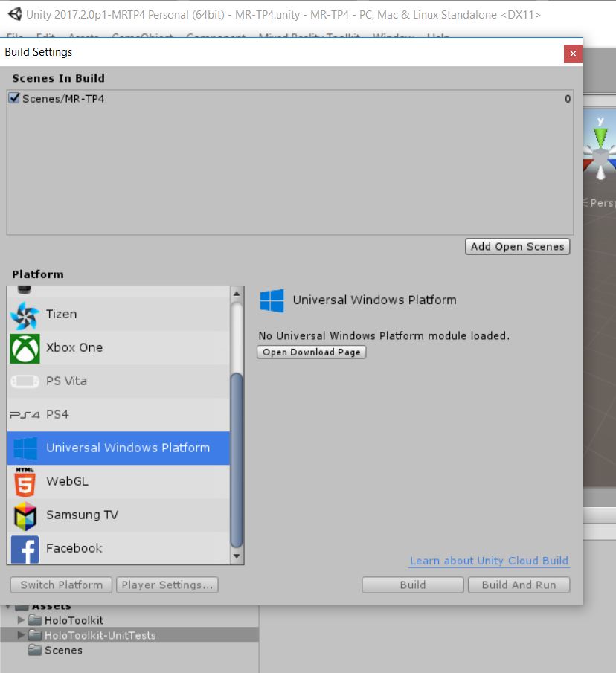Click Open Download Page for UWP module

coord(311,352)
